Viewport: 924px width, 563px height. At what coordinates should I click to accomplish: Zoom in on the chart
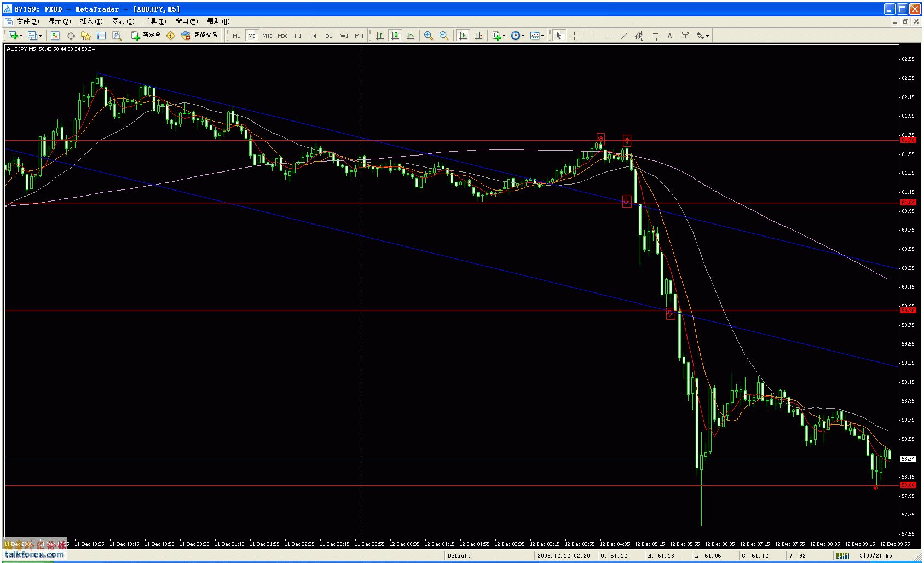point(429,36)
